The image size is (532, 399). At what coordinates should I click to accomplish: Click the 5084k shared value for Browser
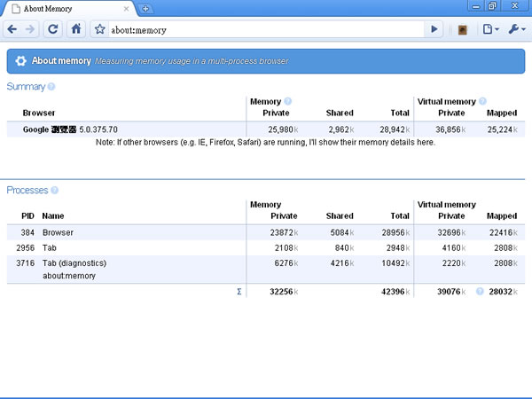[x=342, y=232]
